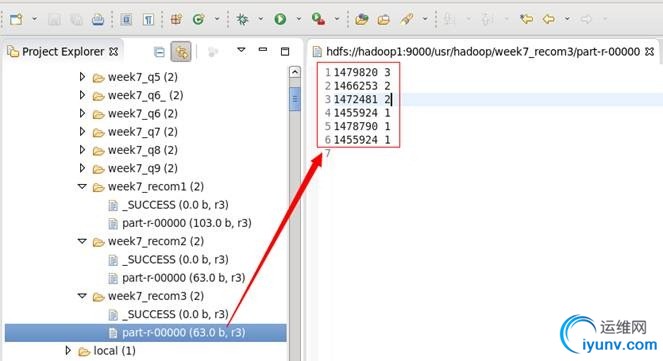This screenshot has height=361, width=663.
Task: Click the Open Type icon
Action: coord(362,19)
